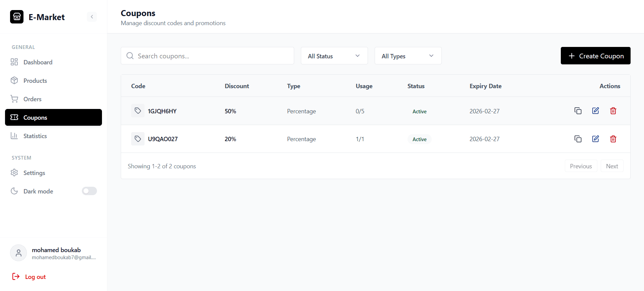Click usage value 1/1
This screenshot has width=644, height=291.
click(x=360, y=139)
